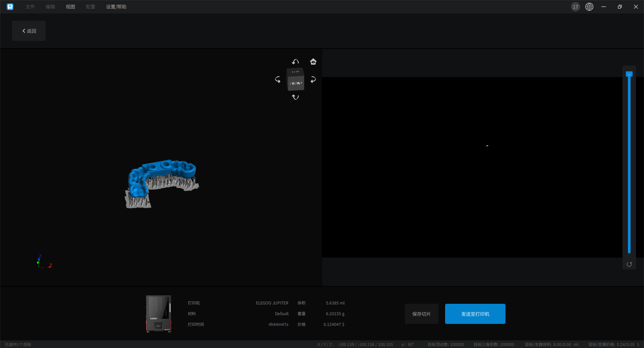
Task: Click the layer slider handle at top
Action: click(x=629, y=74)
